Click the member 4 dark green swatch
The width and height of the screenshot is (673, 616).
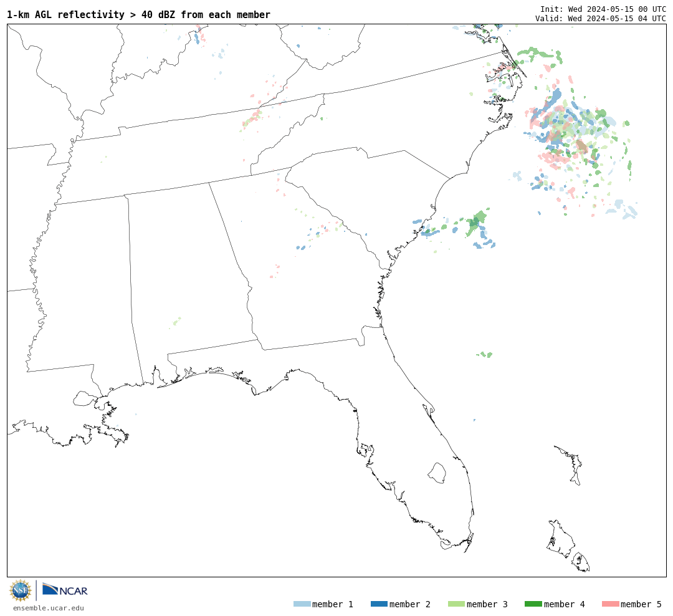[x=533, y=604]
